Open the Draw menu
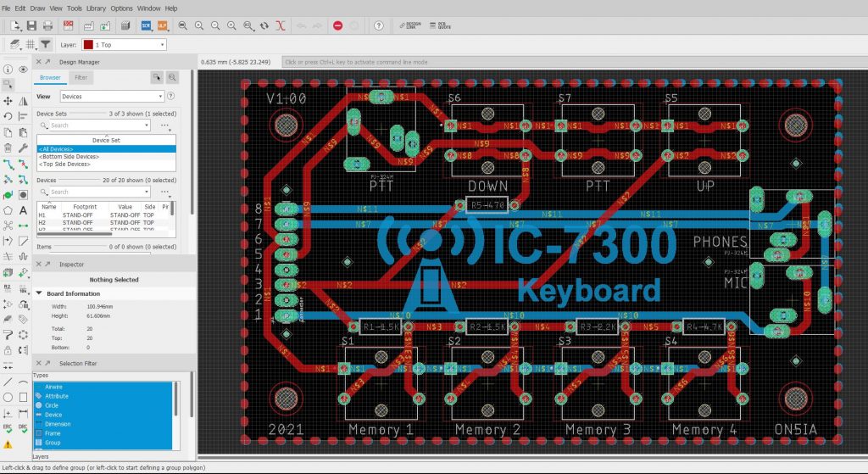 (37, 8)
